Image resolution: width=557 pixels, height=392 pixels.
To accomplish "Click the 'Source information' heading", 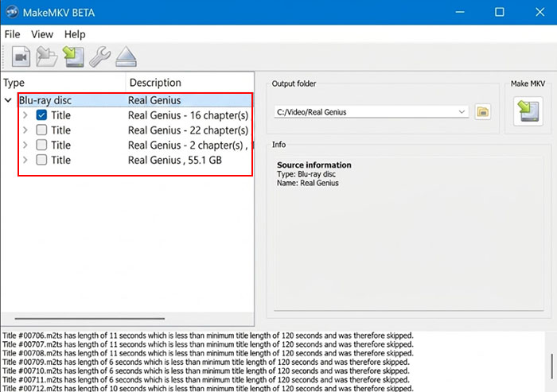I will coord(314,165).
